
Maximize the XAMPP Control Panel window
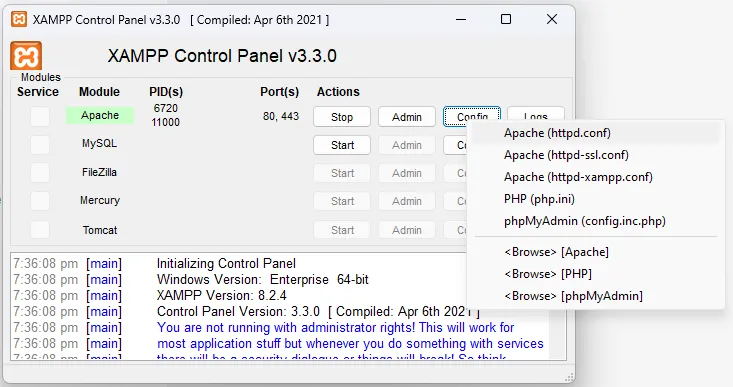click(506, 19)
